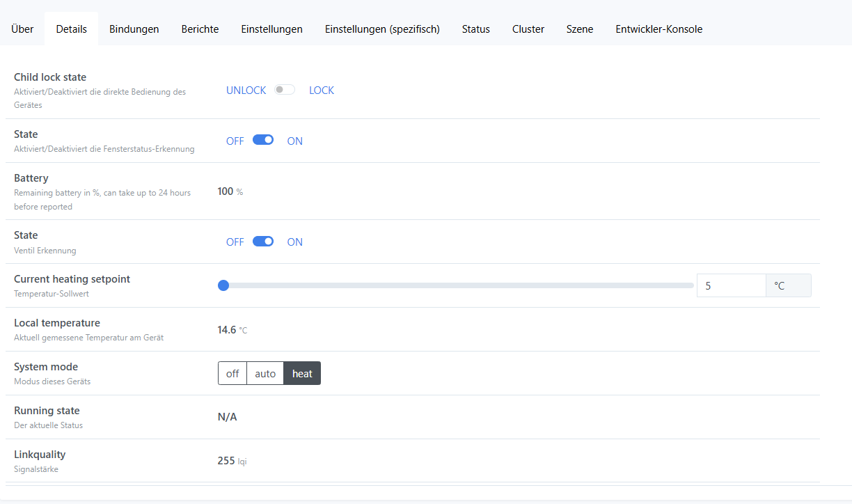Click the LOCK label for child lock
The height and width of the screenshot is (504, 852).
pos(322,90)
